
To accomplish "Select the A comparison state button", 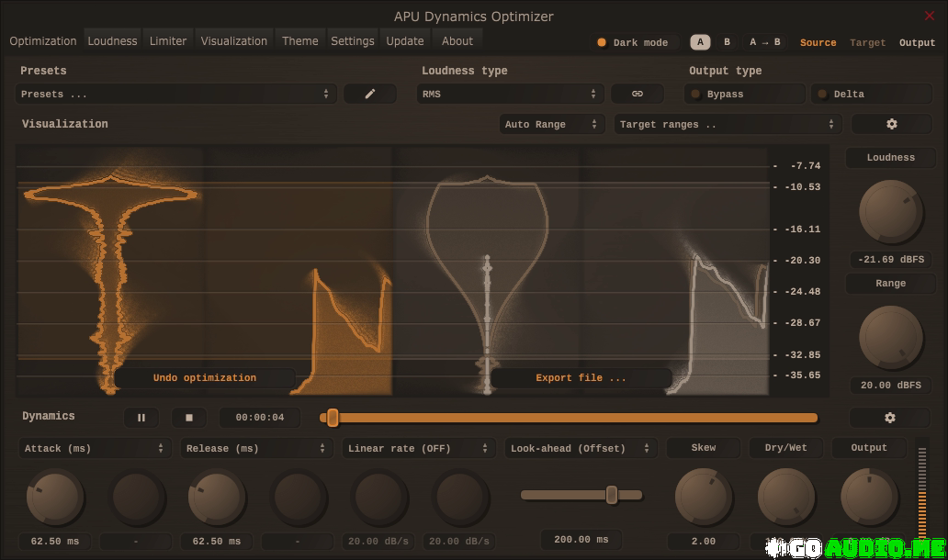I will point(700,42).
